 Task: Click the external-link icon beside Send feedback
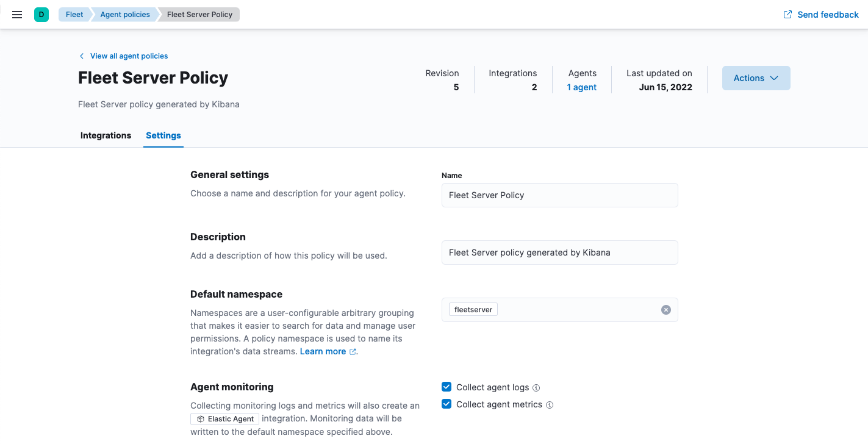786,14
